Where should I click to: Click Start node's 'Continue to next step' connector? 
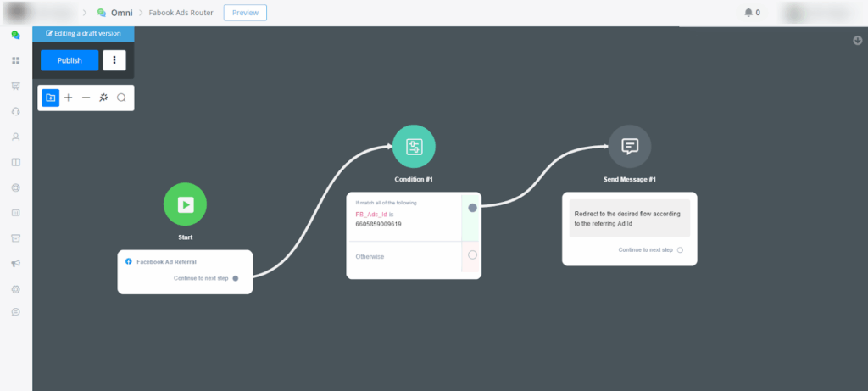(236, 277)
